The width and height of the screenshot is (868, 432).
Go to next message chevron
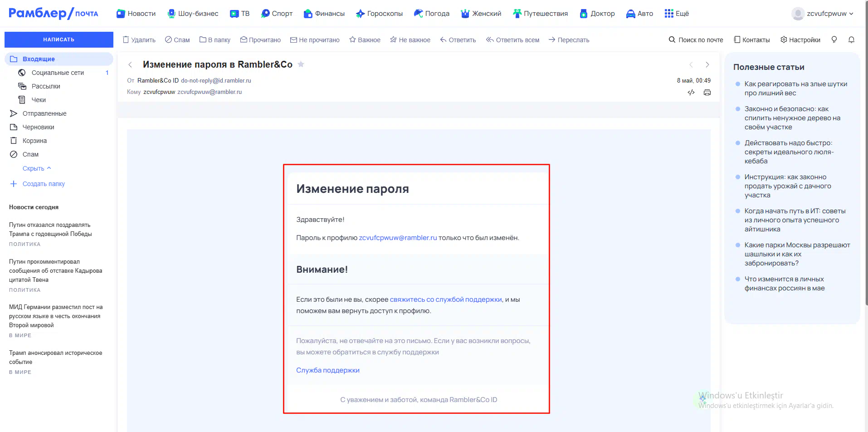[707, 64]
